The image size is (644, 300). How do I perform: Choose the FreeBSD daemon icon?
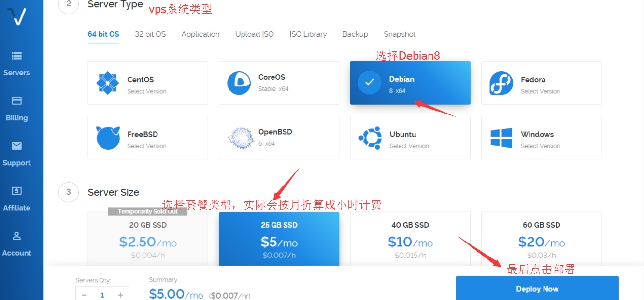pos(108,138)
